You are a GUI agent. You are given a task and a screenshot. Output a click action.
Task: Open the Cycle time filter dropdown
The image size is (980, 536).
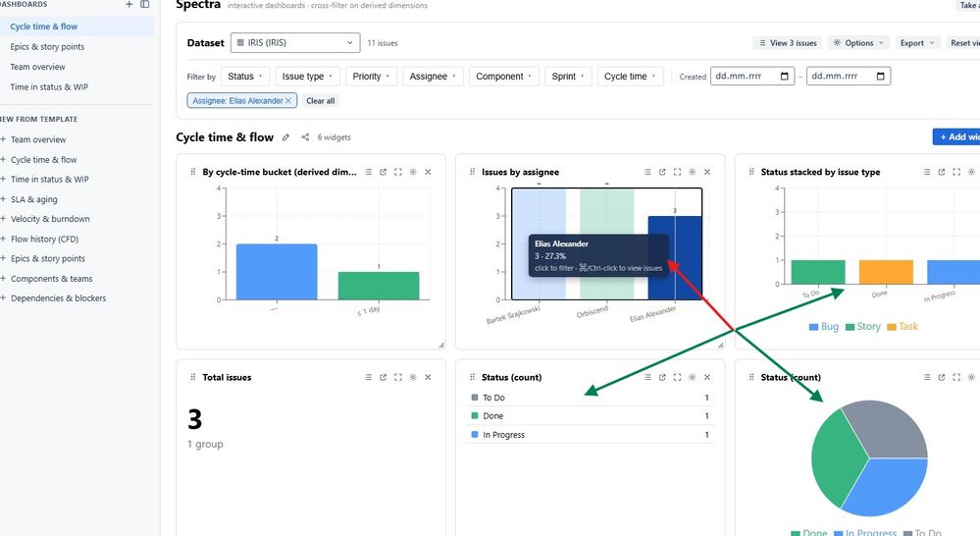[x=631, y=77]
